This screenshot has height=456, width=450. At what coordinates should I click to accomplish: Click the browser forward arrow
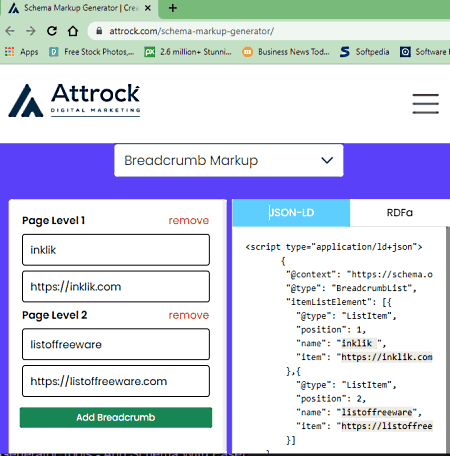click(31, 31)
